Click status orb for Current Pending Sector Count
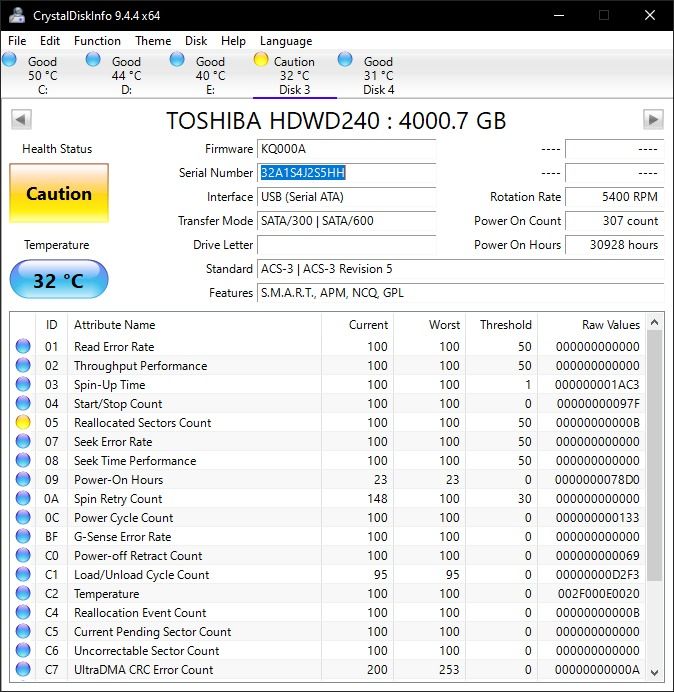The width and height of the screenshot is (674, 692). click(x=23, y=631)
